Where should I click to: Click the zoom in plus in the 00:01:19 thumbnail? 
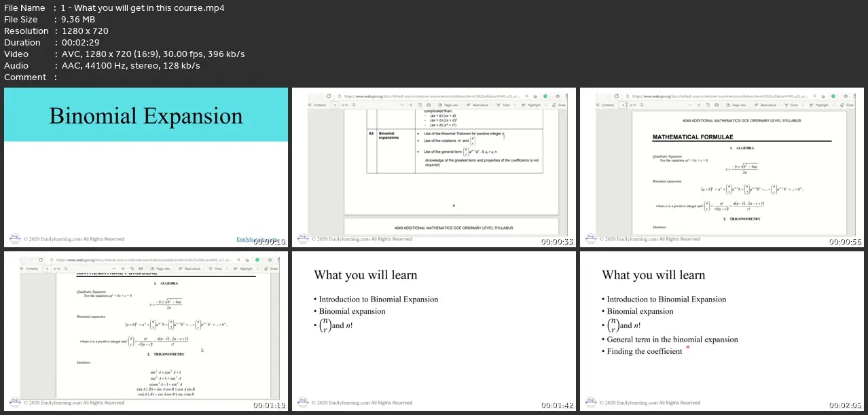(123, 269)
